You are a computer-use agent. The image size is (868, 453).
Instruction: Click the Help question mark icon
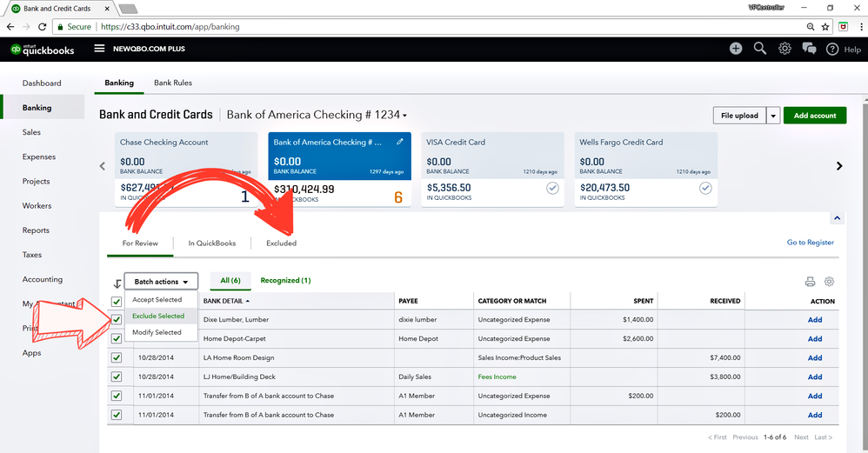click(832, 50)
